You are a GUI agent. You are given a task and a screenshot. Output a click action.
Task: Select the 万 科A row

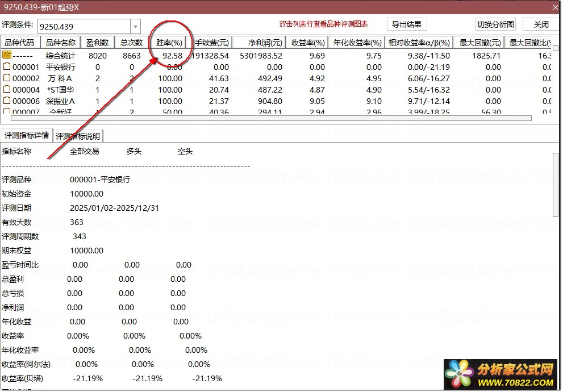point(277,78)
